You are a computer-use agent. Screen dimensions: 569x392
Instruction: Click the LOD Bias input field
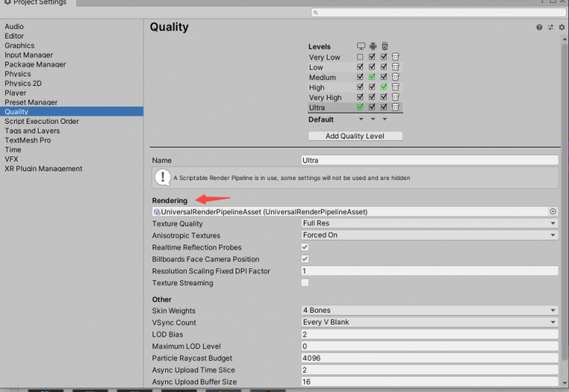coord(429,334)
